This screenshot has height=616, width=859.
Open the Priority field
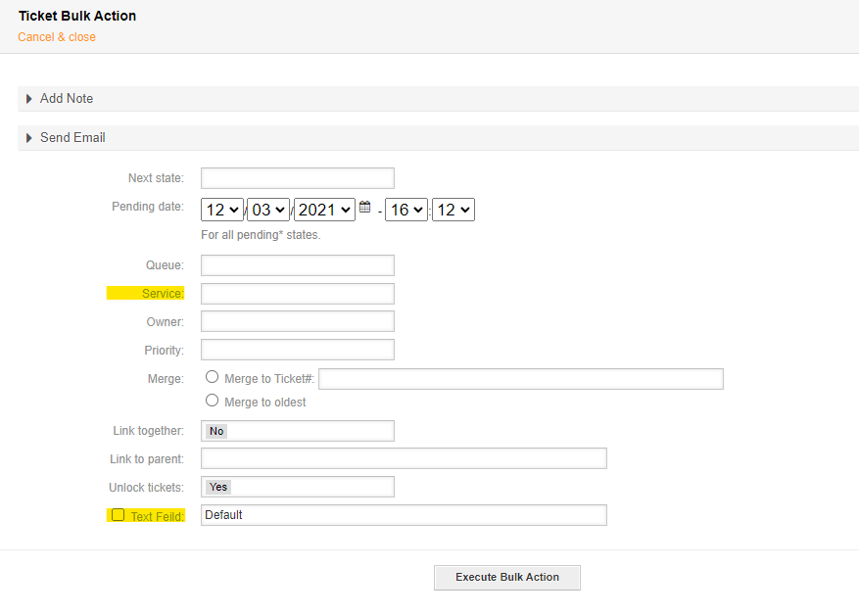pyautogui.click(x=297, y=350)
